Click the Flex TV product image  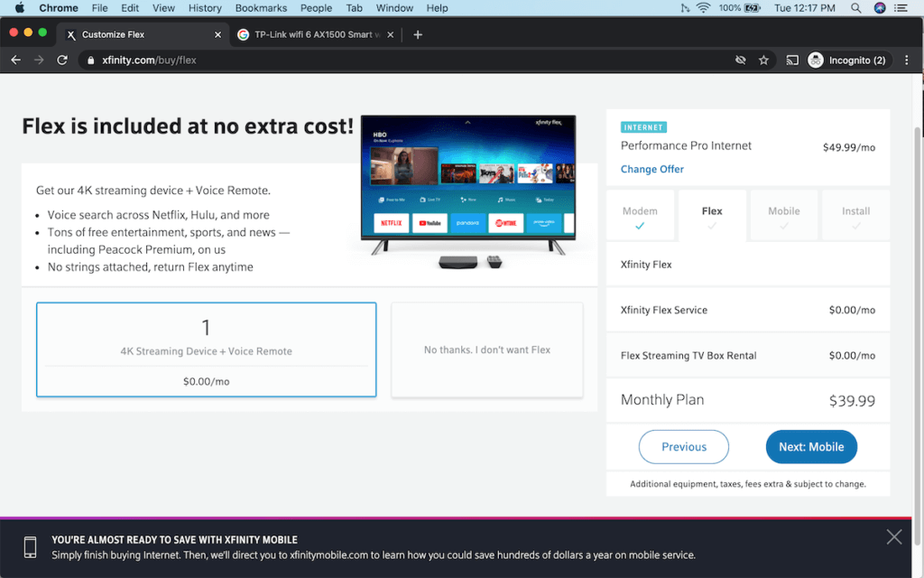(468, 191)
